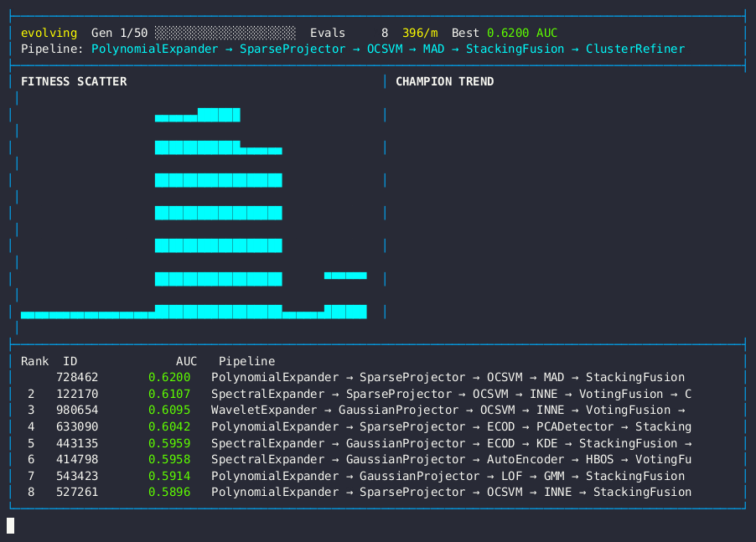Click the generation progress bar

pos(225,33)
